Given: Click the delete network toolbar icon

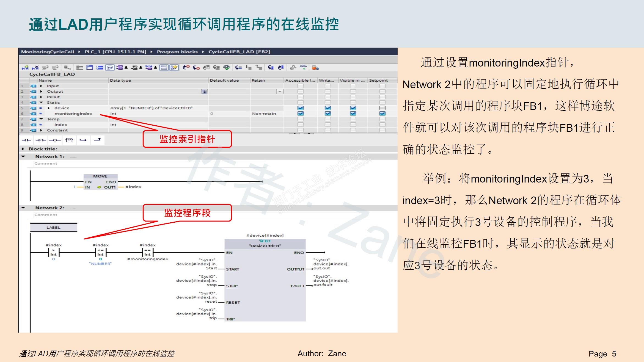Looking at the screenshot, I should (x=35, y=68).
